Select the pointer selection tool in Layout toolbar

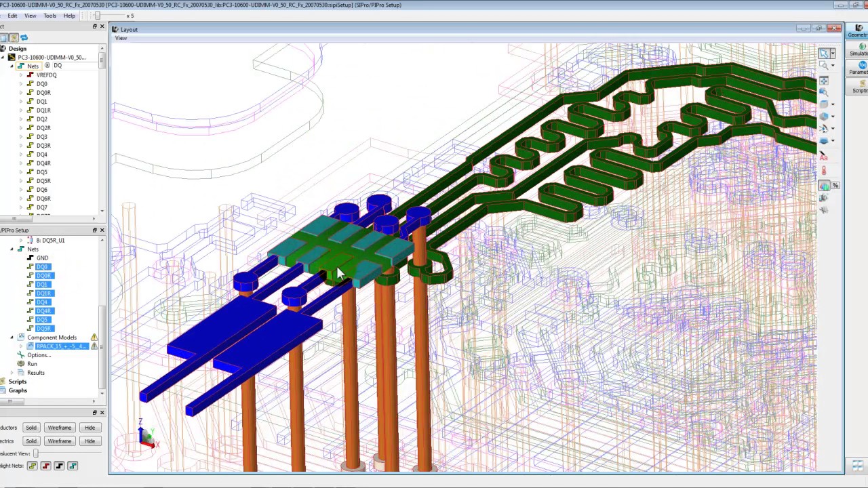click(823, 54)
